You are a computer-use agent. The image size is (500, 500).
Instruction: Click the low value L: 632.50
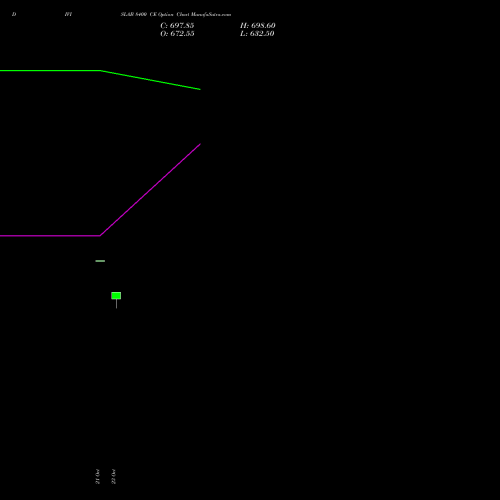click(x=257, y=34)
